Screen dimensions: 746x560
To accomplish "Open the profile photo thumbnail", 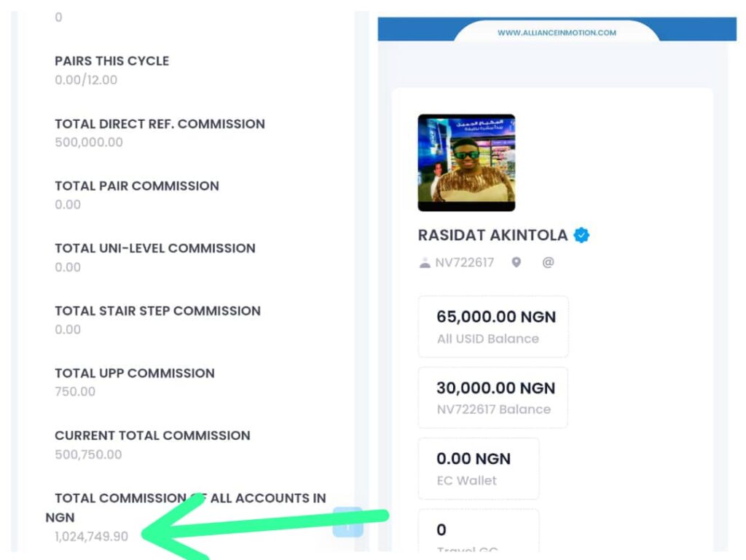I will pyautogui.click(x=466, y=162).
